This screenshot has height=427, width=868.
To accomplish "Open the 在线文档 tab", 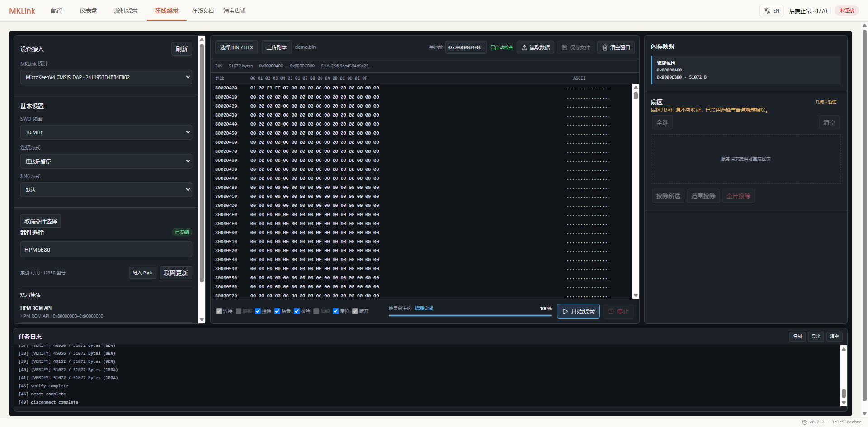I will tap(203, 10).
